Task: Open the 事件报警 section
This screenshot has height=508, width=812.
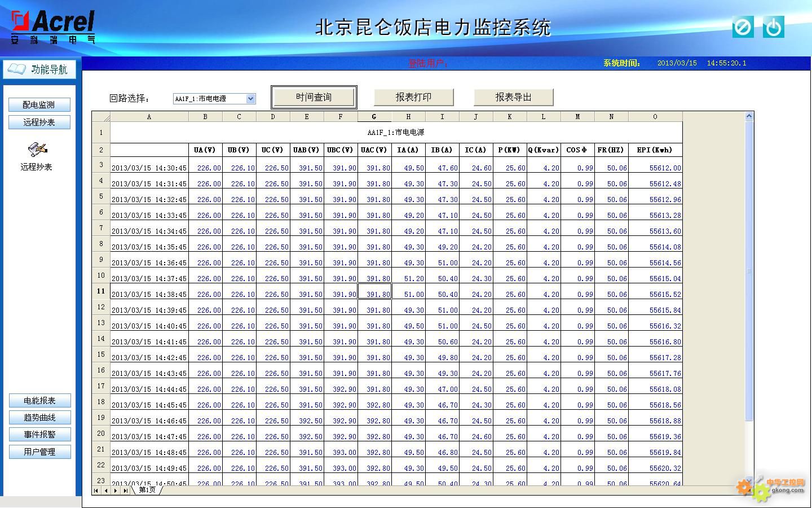Action: (39, 435)
